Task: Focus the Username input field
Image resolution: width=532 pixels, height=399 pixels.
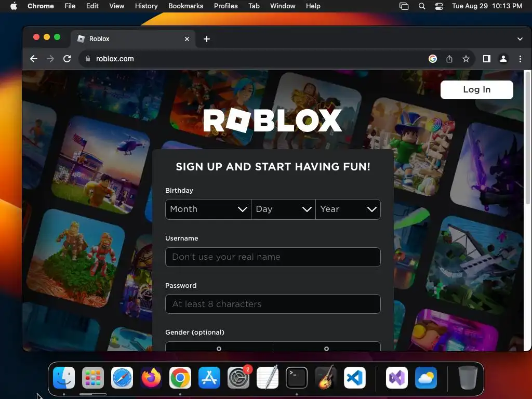Action: coord(273,257)
